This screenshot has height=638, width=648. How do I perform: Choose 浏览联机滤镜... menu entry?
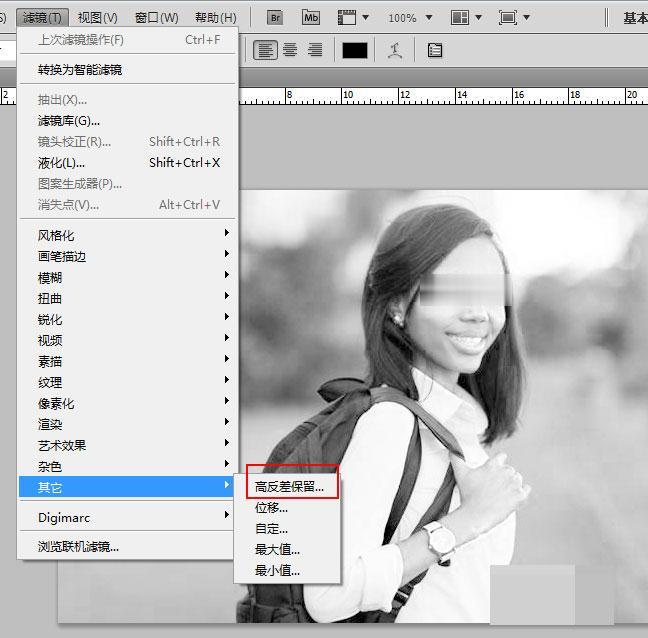point(127,547)
